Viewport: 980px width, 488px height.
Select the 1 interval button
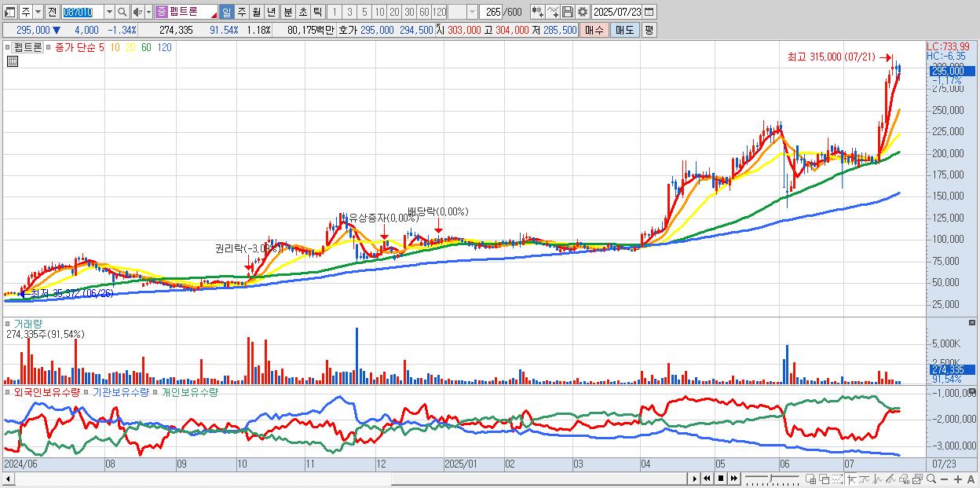[x=335, y=12]
